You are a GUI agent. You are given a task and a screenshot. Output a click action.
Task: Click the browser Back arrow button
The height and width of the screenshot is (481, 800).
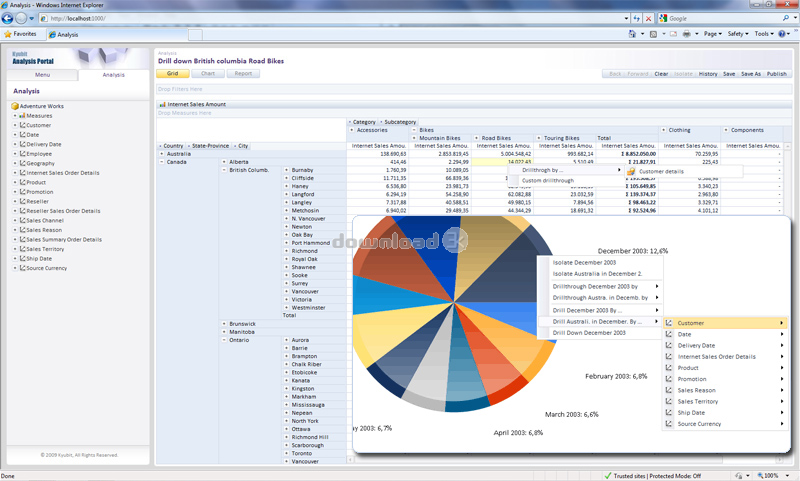(7, 18)
